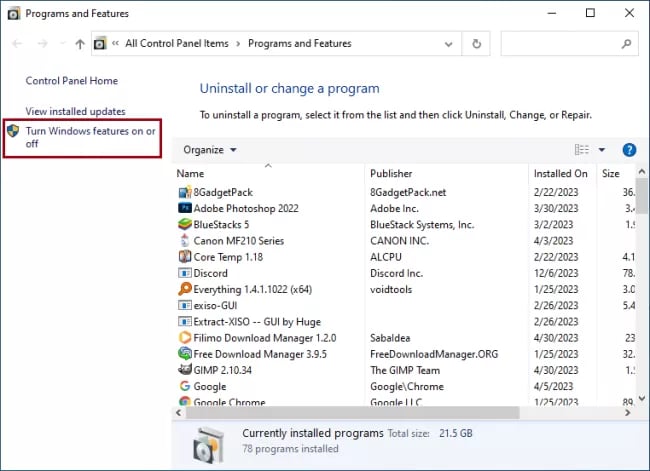
Task: Click the Filimo Download Manager icon
Action: (185, 337)
